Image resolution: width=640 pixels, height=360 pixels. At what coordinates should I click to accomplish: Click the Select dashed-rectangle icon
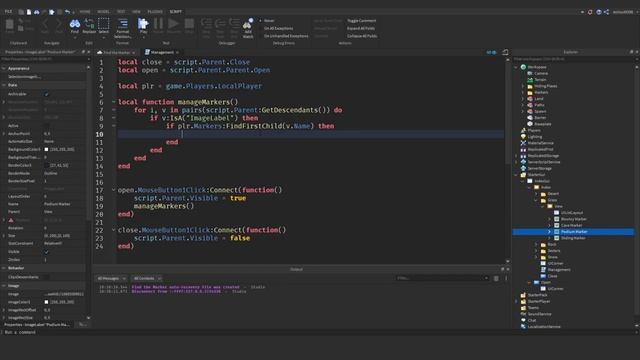pyautogui.click(x=104, y=24)
